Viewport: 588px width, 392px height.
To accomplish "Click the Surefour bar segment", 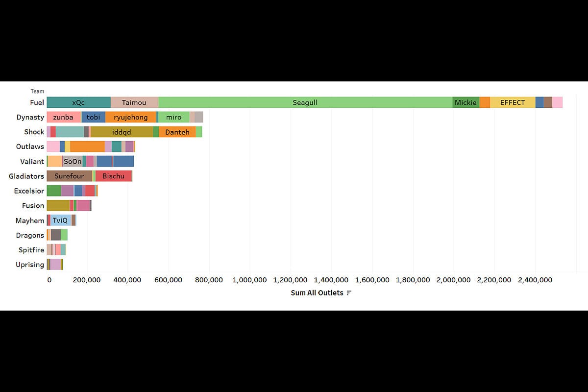I will [70, 176].
